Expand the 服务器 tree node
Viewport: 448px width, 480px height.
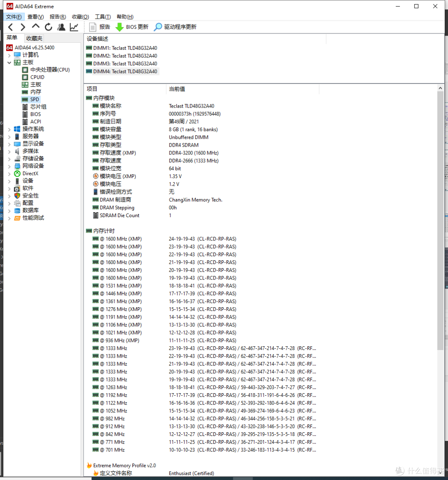pyautogui.click(x=9, y=137)
